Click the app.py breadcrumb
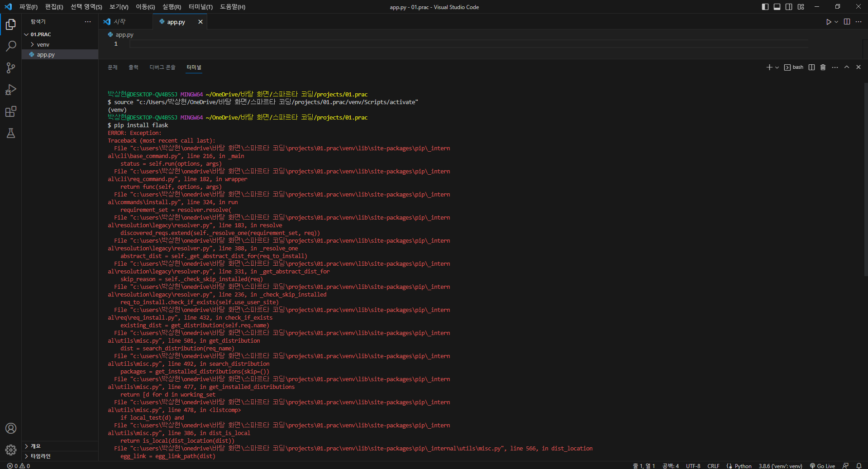Viewport: 868px width, 469px height. (121, 34)
